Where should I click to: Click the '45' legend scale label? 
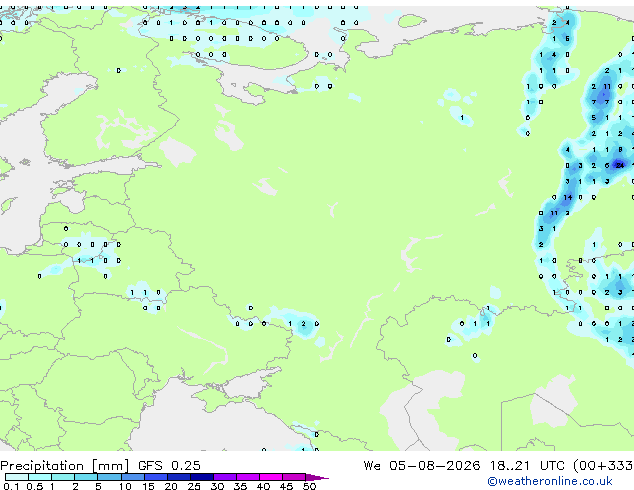pos(286,486)
